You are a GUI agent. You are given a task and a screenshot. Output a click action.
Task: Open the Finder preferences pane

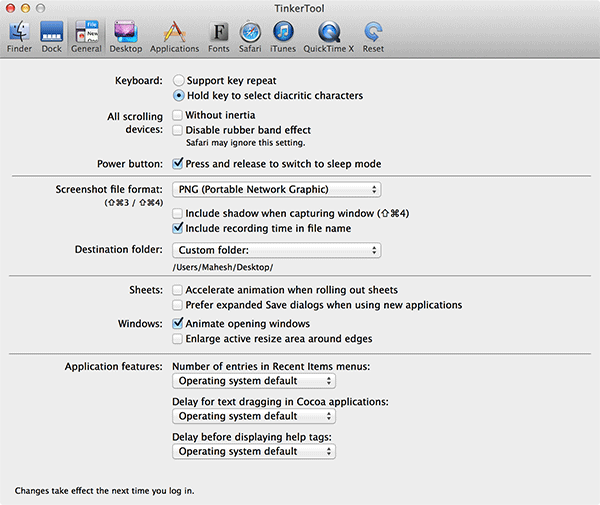coord(19,35)
